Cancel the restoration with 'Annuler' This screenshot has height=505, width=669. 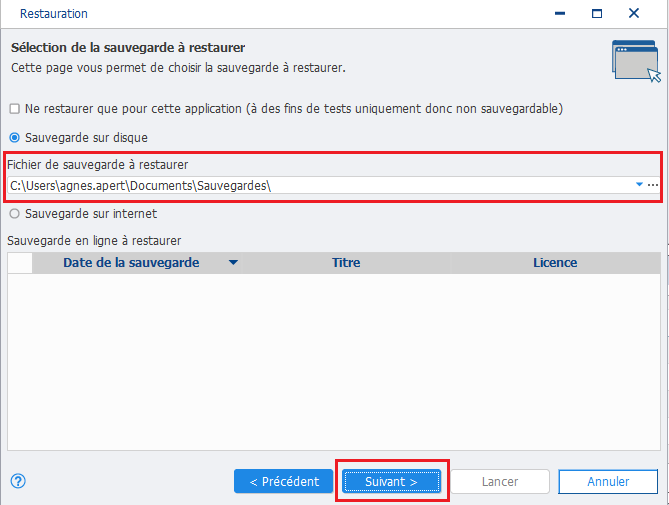point(608,482)
